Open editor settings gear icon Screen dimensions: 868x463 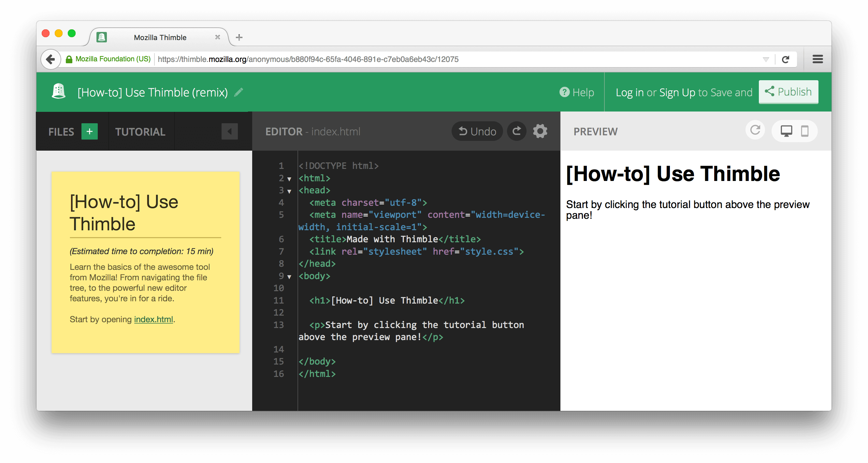pos(540,131)
